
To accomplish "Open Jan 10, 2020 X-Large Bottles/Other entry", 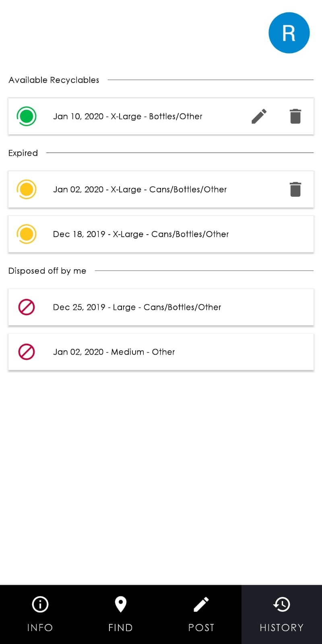I will pos(128,116).
